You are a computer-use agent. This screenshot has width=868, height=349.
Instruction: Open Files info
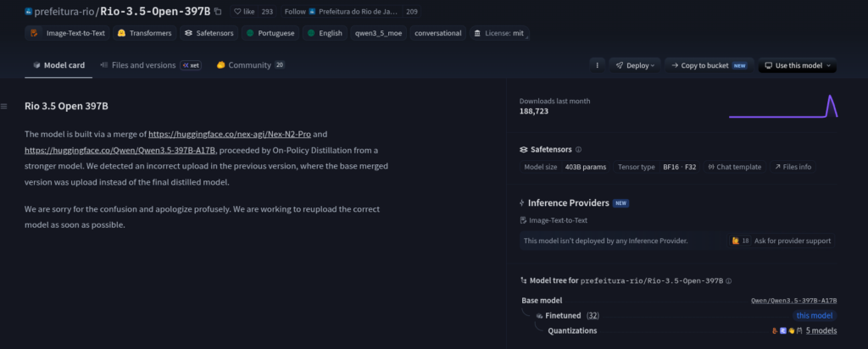coord(793,167)
